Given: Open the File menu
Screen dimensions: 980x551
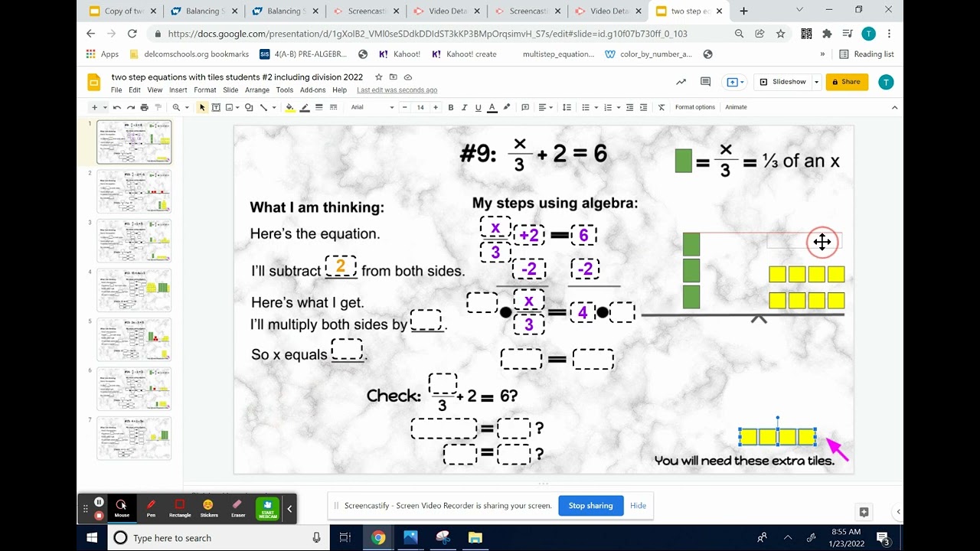Looking at the screenshot, I should 116,90.
